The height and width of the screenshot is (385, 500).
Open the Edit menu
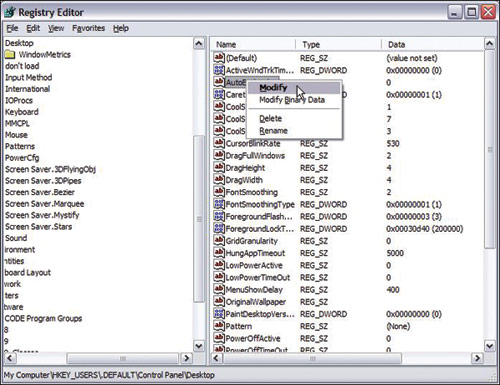tap(33, 28)
